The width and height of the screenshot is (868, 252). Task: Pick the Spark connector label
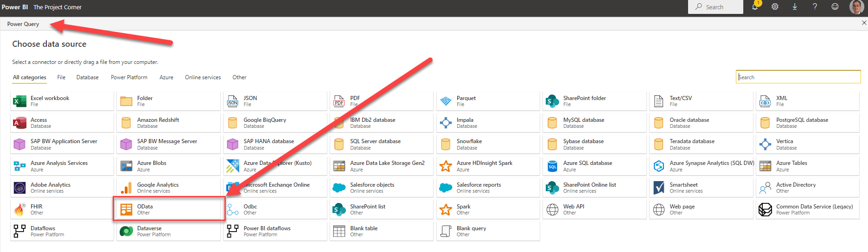click(463, 207)
